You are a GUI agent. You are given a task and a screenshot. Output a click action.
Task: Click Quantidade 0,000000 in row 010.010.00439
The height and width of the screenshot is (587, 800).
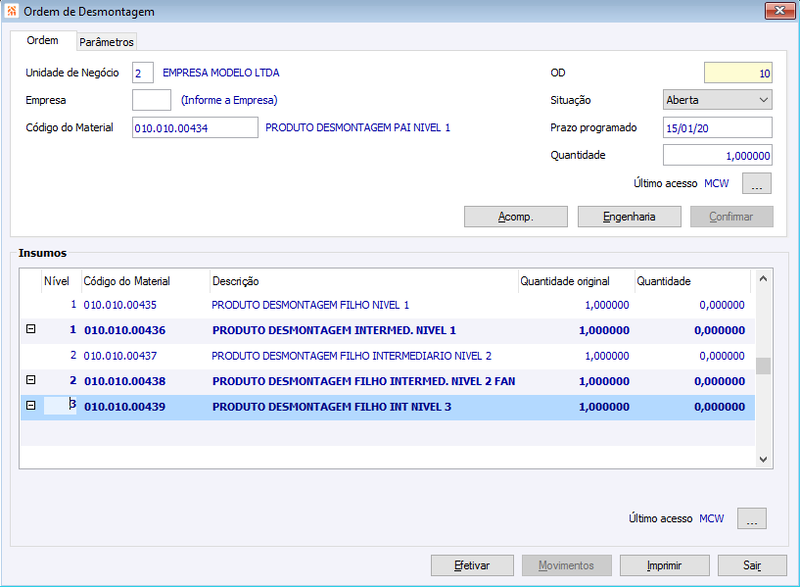[719, 407]
